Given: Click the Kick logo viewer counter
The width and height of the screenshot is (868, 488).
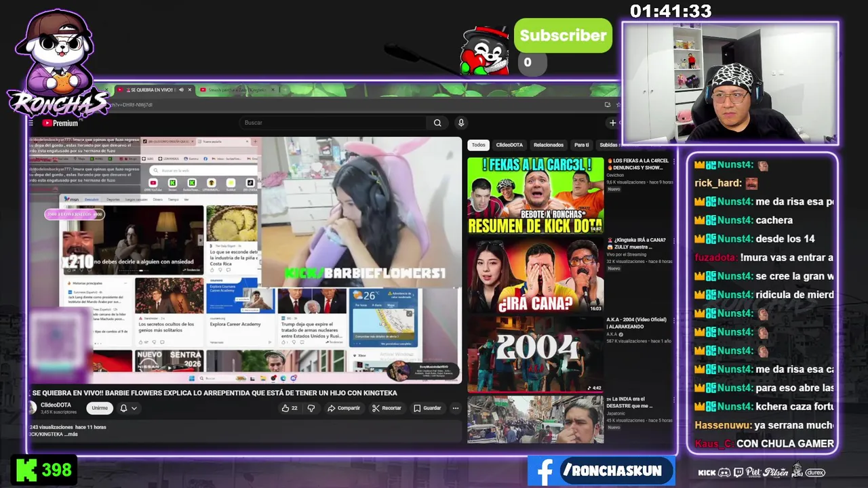Looking at the screenshot, I should point(44,470).
